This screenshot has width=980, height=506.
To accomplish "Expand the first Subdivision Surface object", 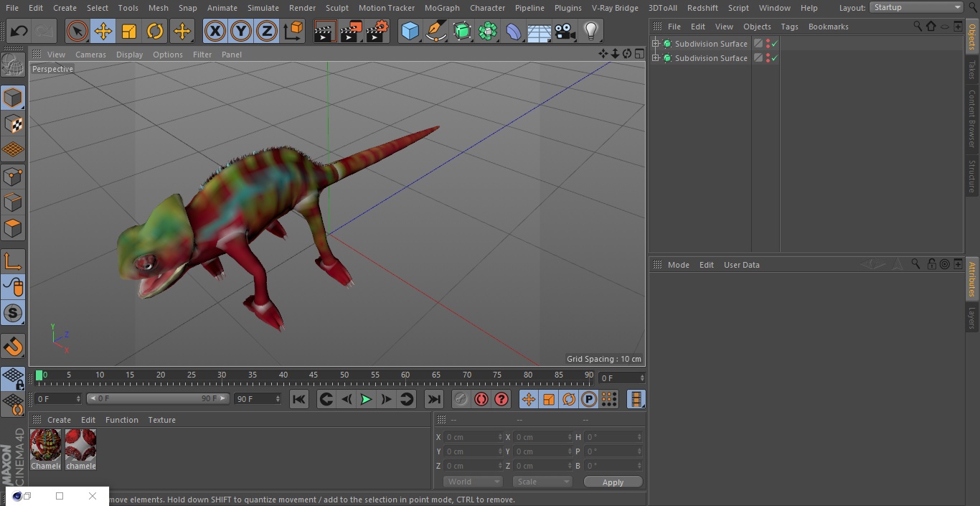I will tap(655, 44).
